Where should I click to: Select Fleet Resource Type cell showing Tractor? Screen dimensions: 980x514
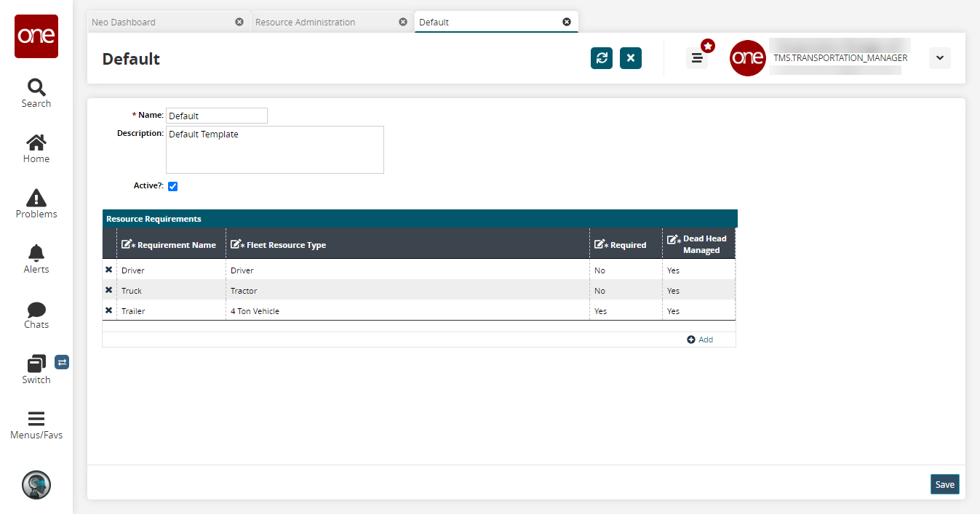click(406, 291)
